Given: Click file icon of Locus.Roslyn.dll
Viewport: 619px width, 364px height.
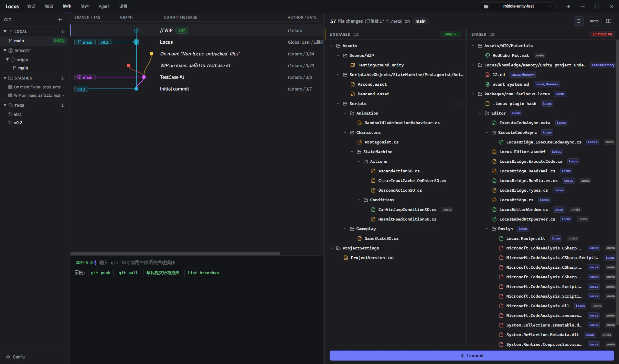Looking at the screenshot, I should coord(501,238).
